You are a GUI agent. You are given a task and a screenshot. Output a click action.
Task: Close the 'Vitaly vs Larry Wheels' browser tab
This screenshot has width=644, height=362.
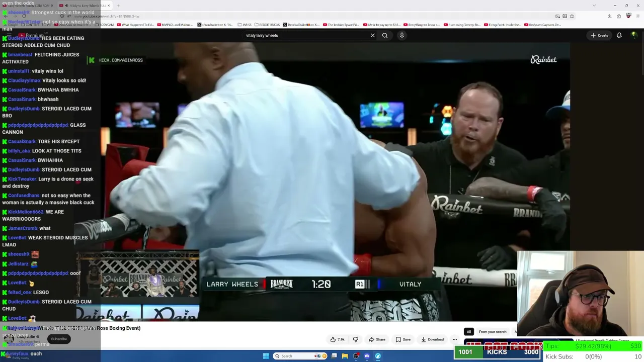click(109, 6)
